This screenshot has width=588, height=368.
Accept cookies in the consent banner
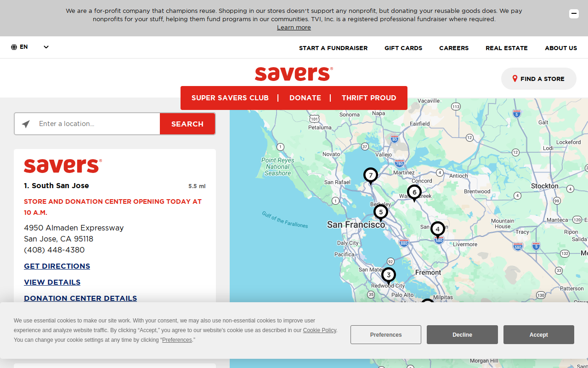[x=538, y=335]
